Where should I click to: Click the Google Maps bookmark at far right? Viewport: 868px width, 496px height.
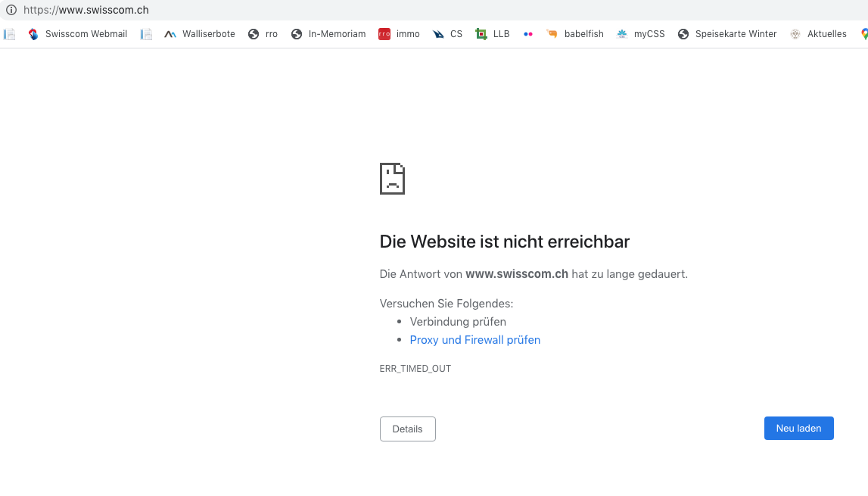pyautogui.click(x=864, y=34)
